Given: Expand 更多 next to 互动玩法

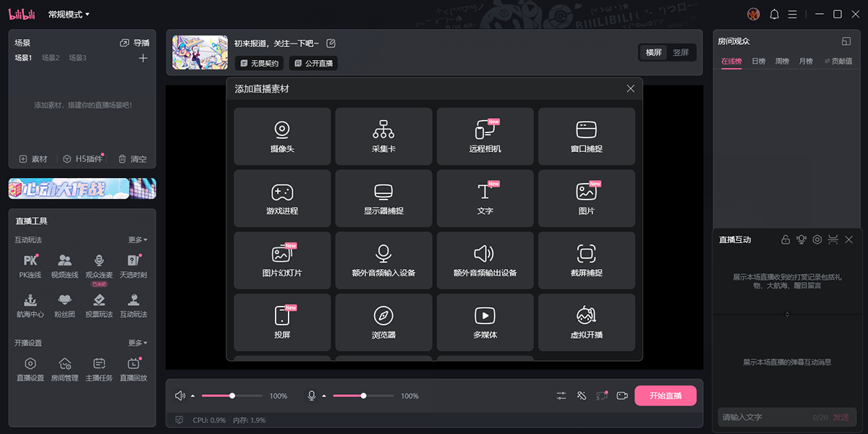Looking at the screenshot, I should coord(138,239).
